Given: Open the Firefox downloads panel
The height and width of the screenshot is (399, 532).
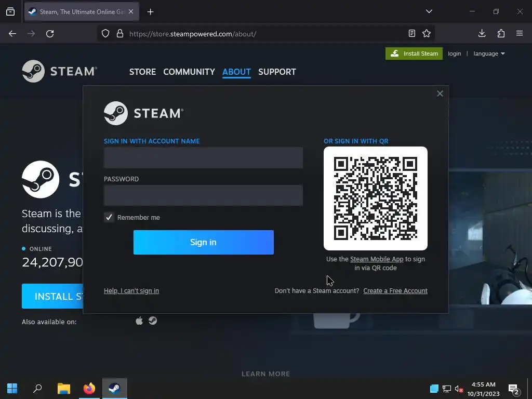Looking at the screenshot, I should [482, 33].
